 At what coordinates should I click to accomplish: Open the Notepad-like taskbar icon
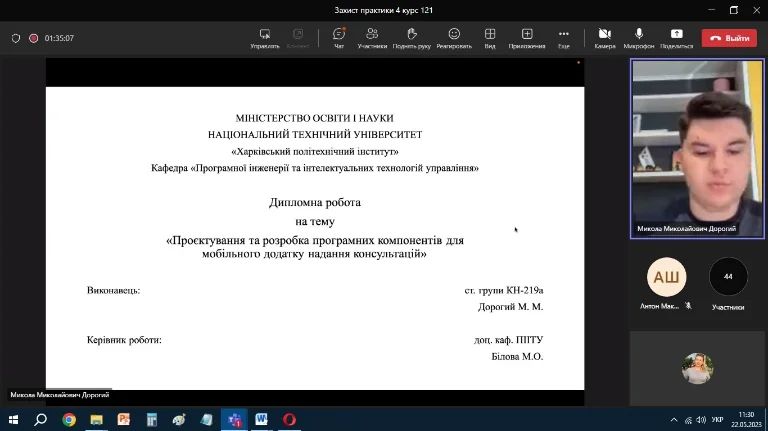pyautogui.click(x=207, y=420)
